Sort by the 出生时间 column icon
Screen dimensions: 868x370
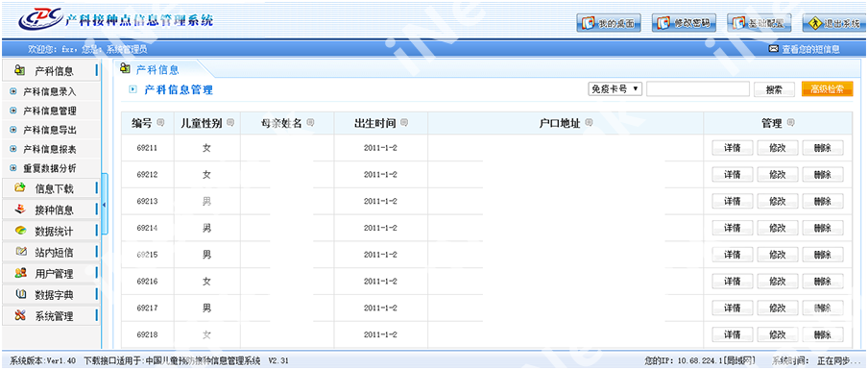404,122
